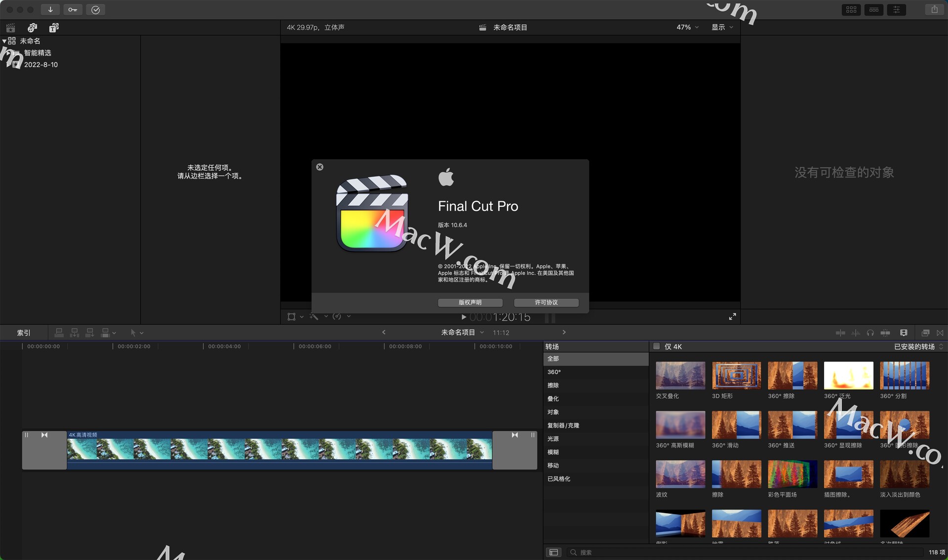Show the photos and audio sidebar

tap(32, 28)
